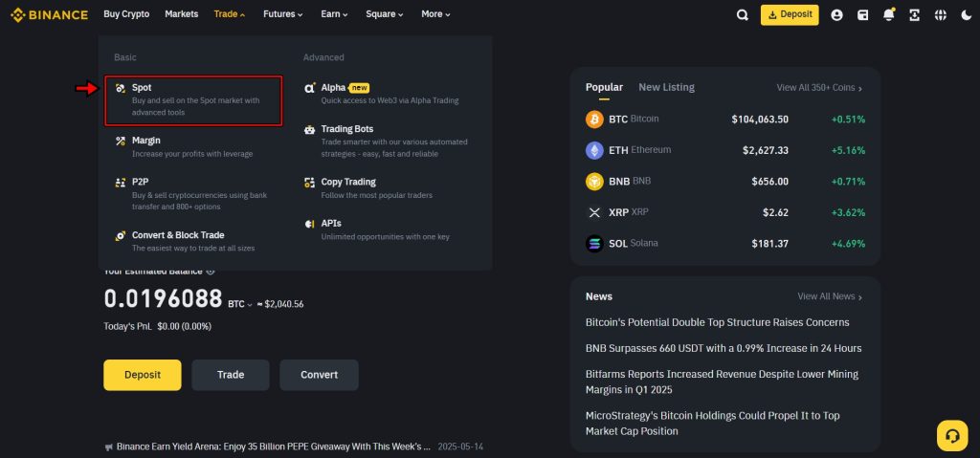Open the support headset chat icon
Image resolution: width=980 pixels, height=458 pixels.
pos(952,435)
